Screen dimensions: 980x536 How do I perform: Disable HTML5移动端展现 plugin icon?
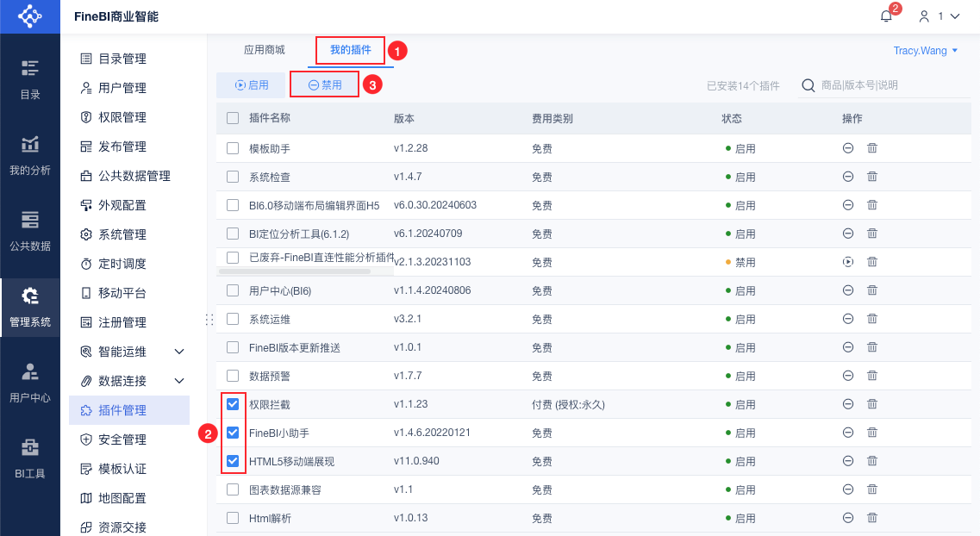tap(848, 461)
